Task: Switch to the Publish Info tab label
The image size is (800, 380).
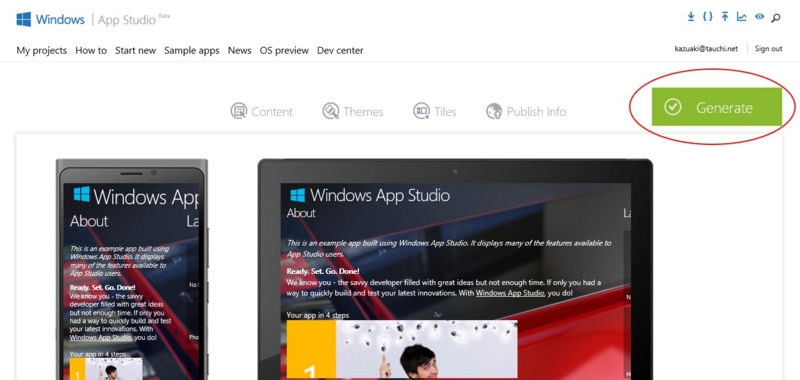Action: pos(536,112)
